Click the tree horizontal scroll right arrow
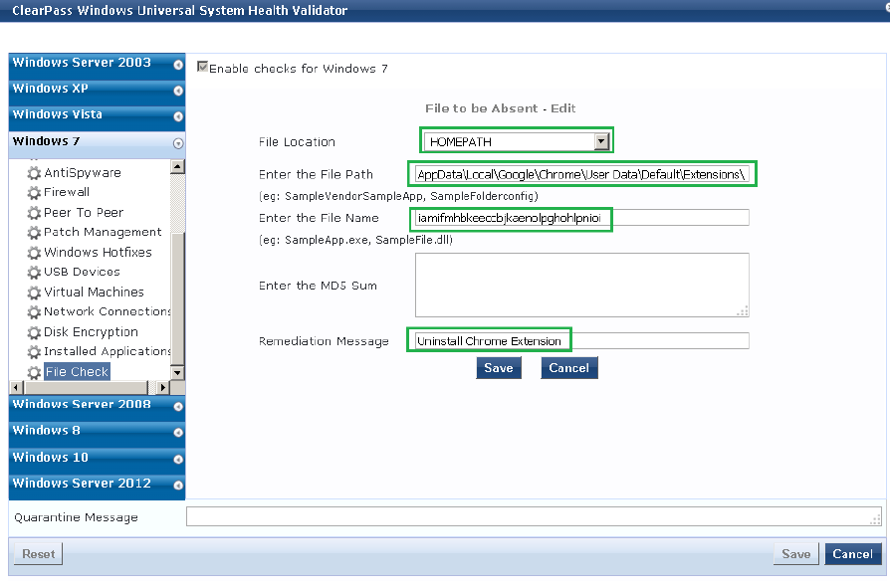Viewport: 890px width, 588px height. [x=163, y=388]
